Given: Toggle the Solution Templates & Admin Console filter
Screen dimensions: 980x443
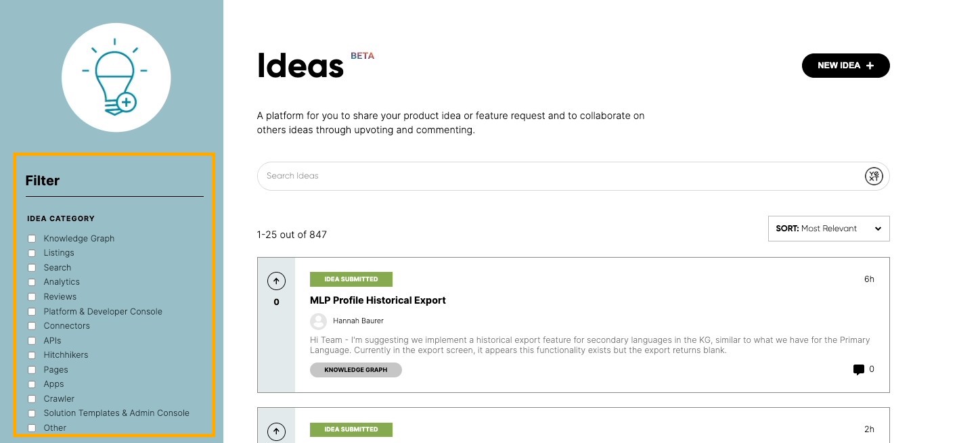Looking at the screenshot, I should tap(31, 413).
